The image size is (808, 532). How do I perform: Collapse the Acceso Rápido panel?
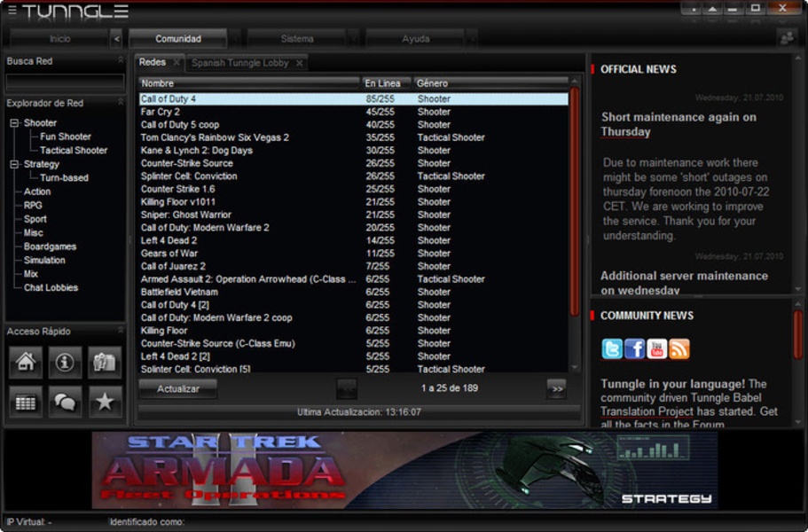tap(121, 331)
